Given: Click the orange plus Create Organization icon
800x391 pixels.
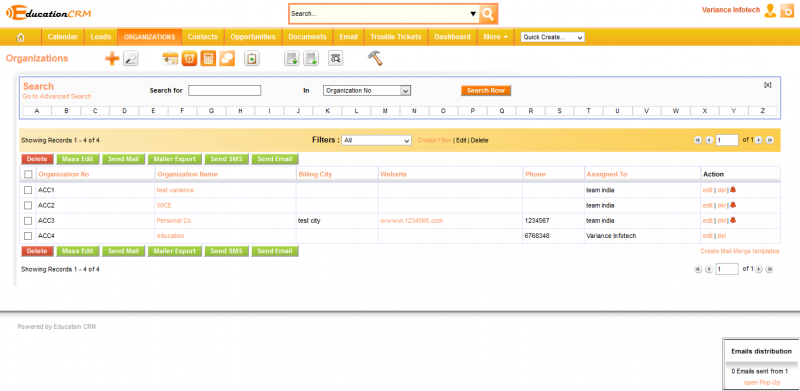Looking at the screenshot, I should tap(112, 59).
